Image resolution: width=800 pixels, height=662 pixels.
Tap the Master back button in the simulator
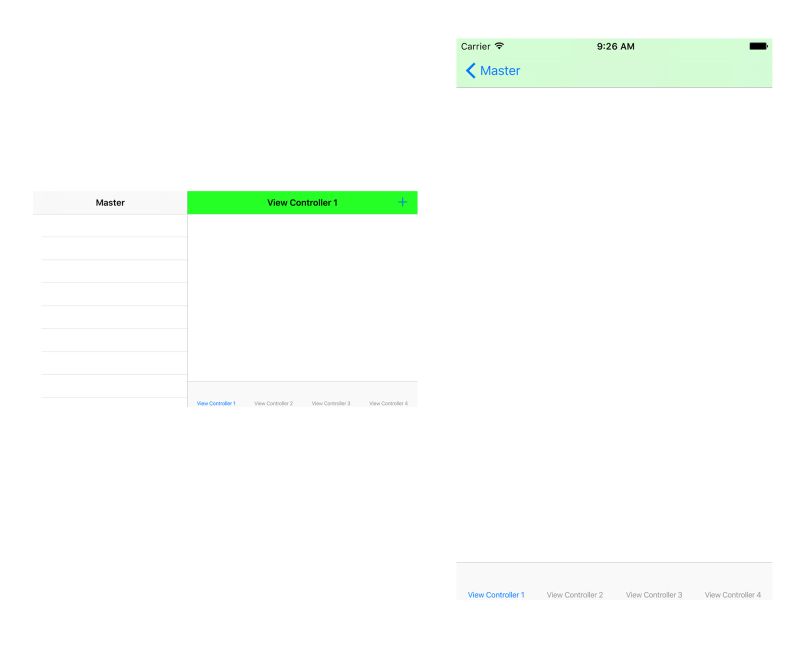(493, 70)
